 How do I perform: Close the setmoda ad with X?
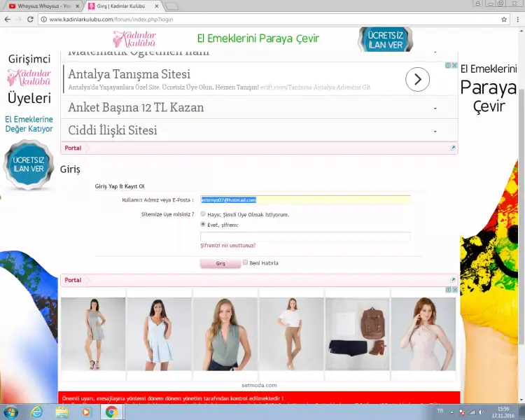[x=455, y=290]
